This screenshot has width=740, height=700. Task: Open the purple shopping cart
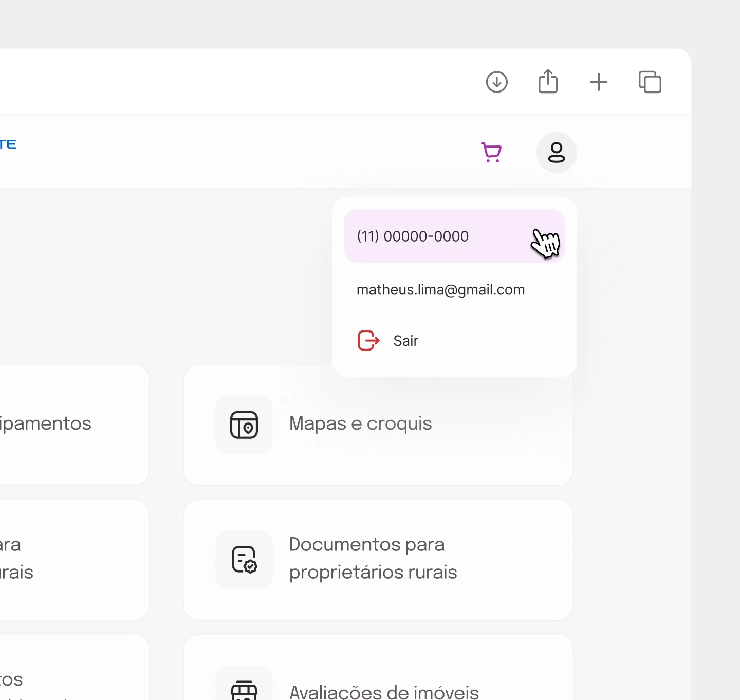point(491,152)
